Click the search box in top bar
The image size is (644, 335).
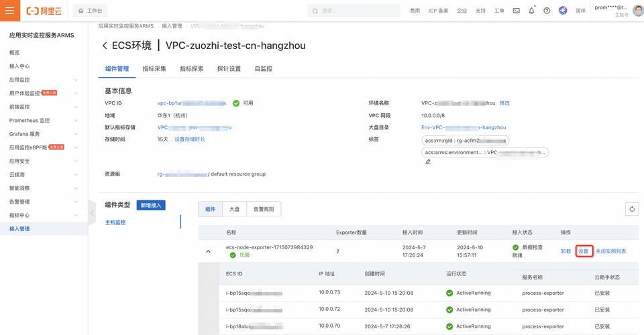click(x=354, y=11)
